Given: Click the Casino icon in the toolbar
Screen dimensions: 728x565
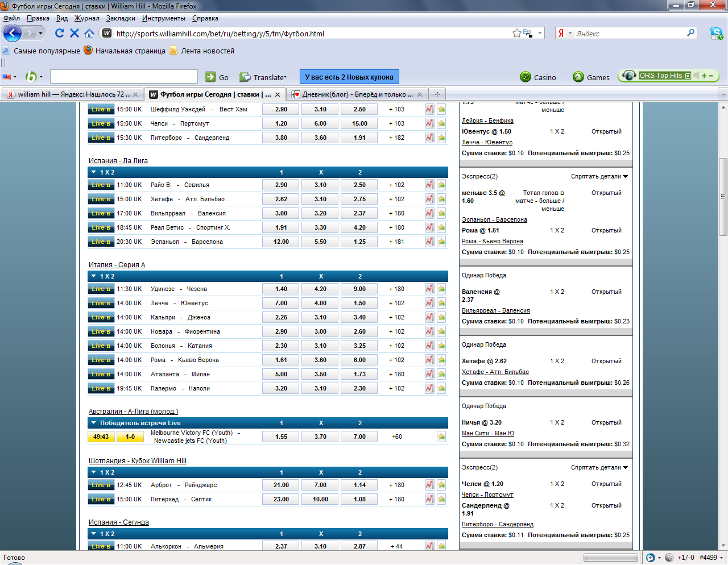Looking at the screenshot, I should coord(526,77).
